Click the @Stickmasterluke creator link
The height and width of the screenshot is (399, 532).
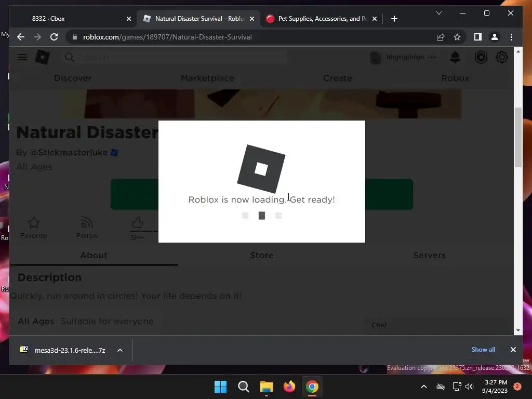[69, 152]
